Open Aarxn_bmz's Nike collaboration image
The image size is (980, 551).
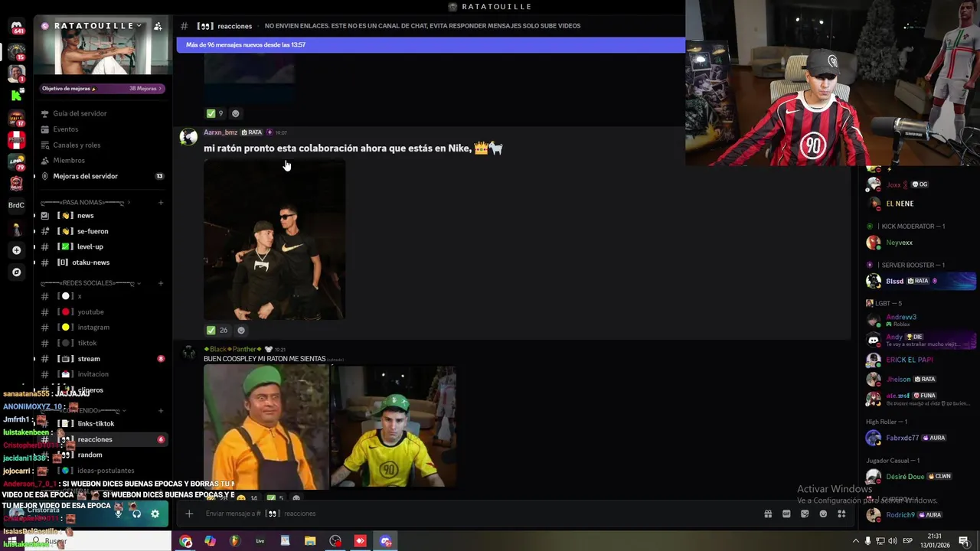274,240
